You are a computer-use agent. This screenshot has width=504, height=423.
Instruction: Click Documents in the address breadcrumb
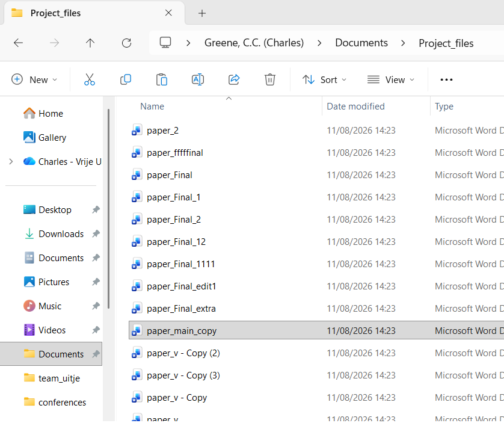tap(361, 43)
